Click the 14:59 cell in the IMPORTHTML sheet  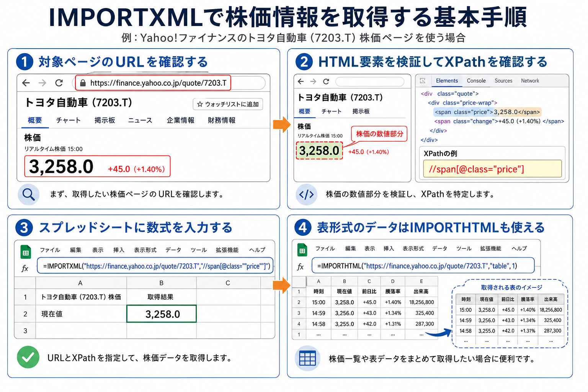point(318,313)
